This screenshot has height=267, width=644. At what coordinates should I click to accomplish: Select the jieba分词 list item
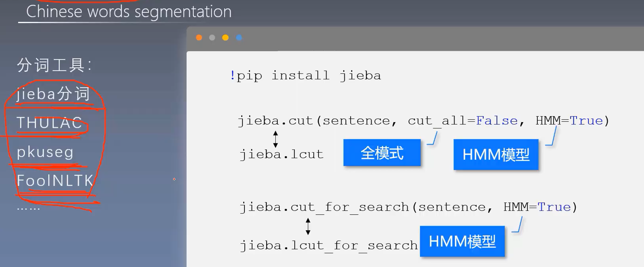click(53, 94)
